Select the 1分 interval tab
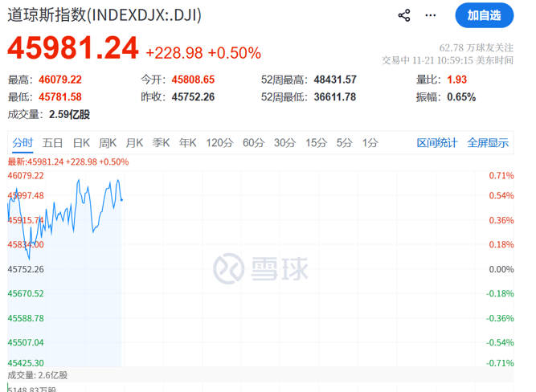The image size is (536, 392). pyautogui.click(x=370, y=143)
